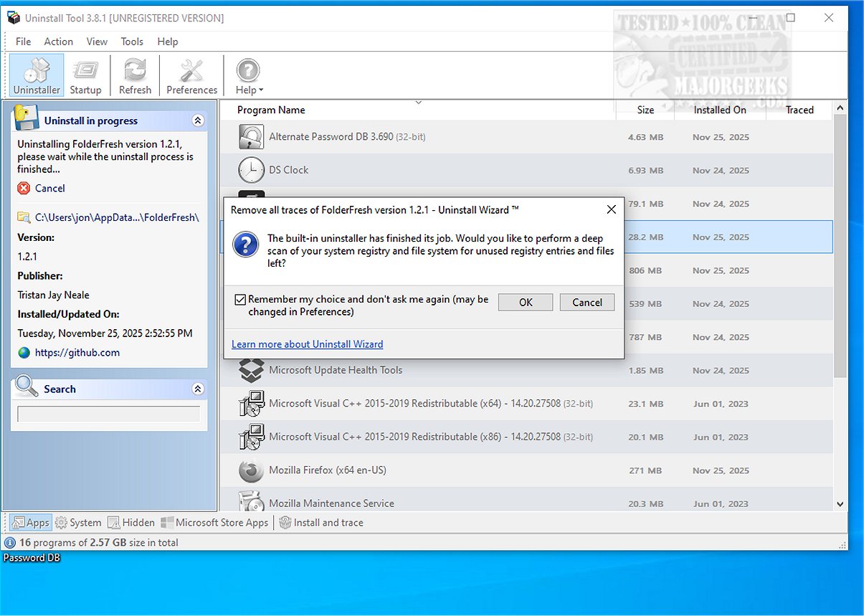This screenshot has height=616, width=864.
Task: Switch to the Apps tab
Action: click(30, 523)
